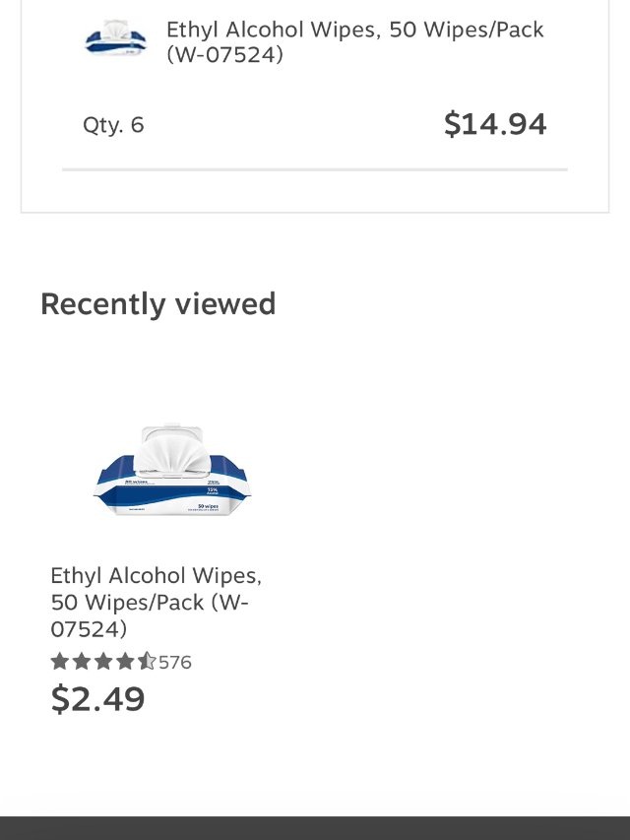Click the $14.94 order item total

click(495, 124)
